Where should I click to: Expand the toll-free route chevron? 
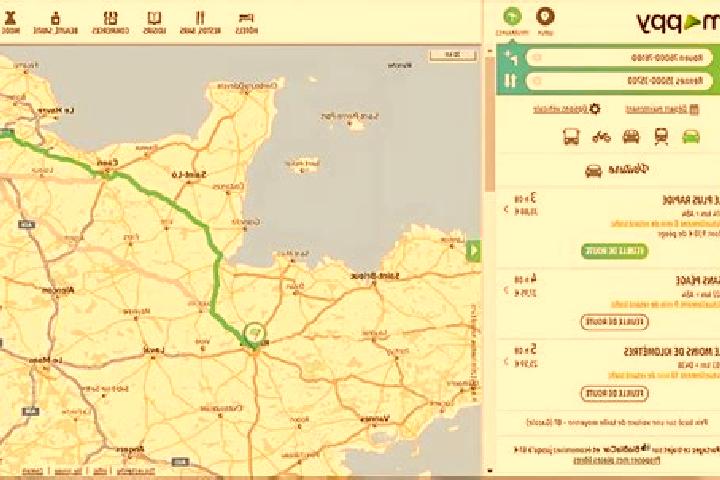coord(506,290)
